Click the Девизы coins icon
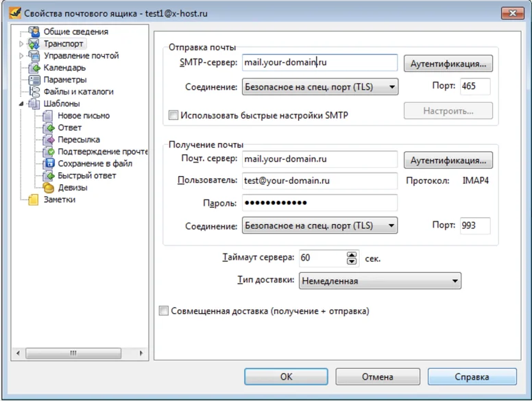This screenshot has width=532, height=401. 48,187
